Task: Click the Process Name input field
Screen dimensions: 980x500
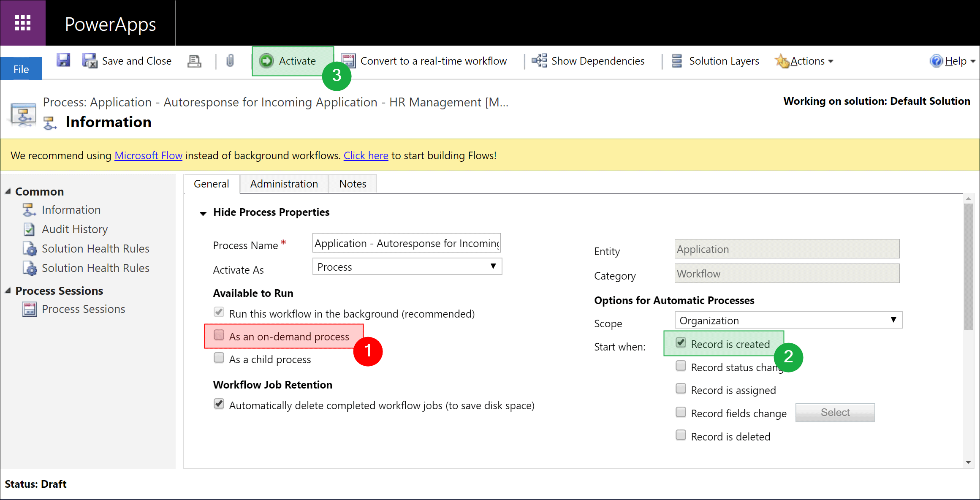Action: click(x=407, y=243)
